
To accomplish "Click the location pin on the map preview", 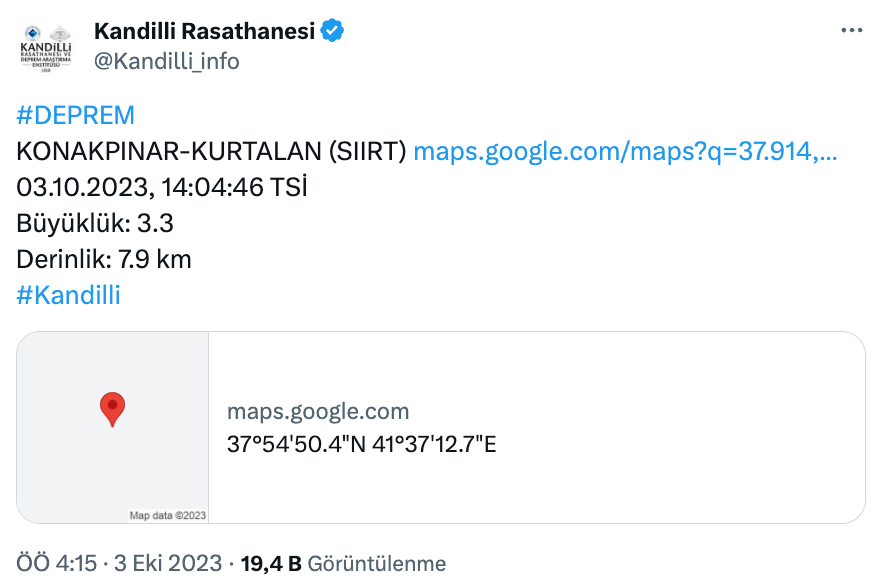I will [112, 410].
